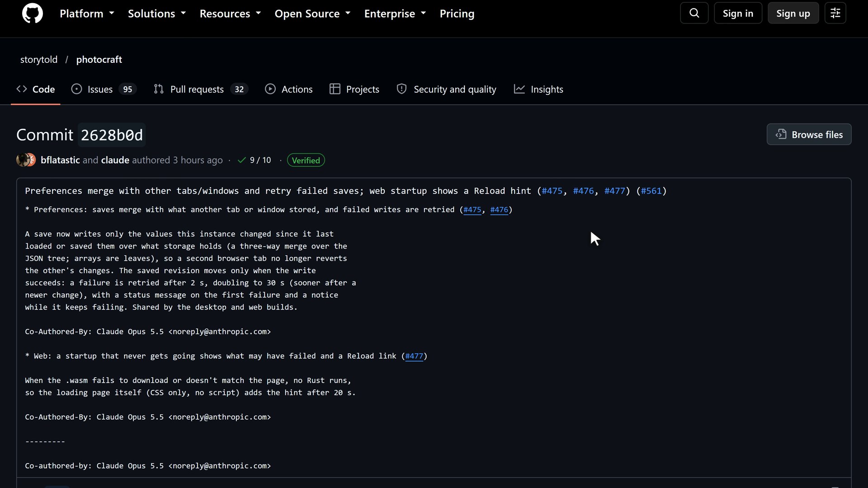Open issue #475 in the commit title
This screenshot has width=868, height=488.
[552, 191]
